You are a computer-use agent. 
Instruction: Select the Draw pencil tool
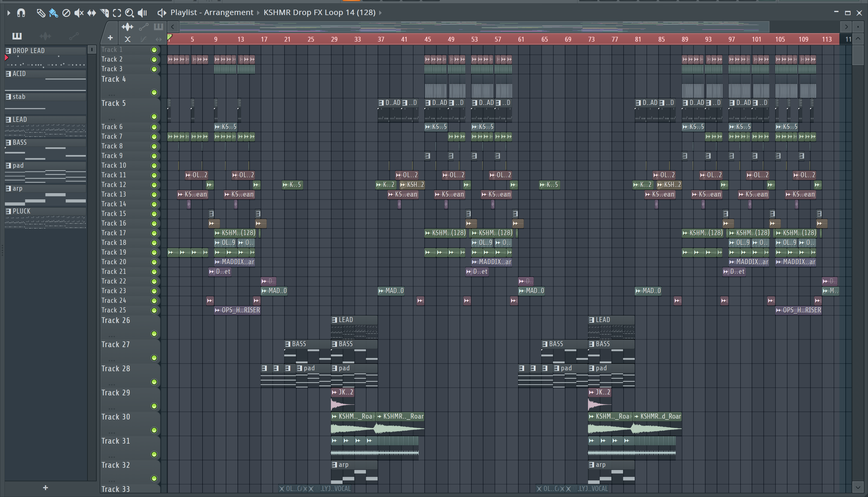tap(41, 13)
